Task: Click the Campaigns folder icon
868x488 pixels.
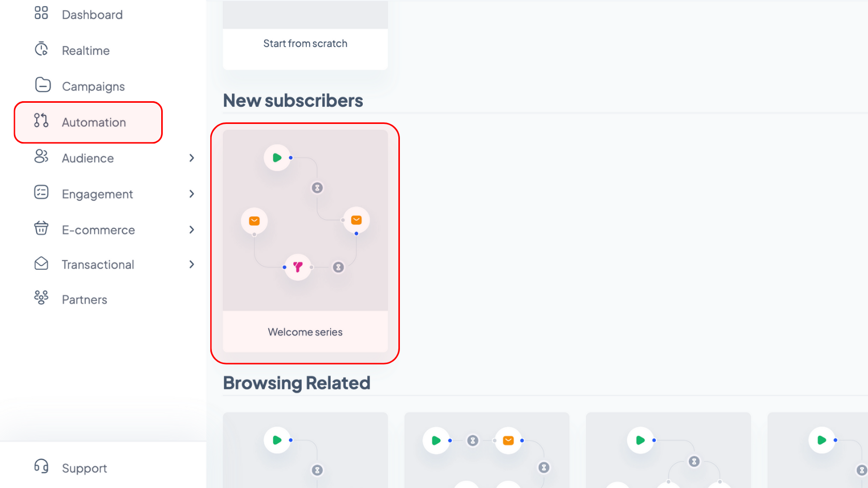Action: click(x=42, y=85)
